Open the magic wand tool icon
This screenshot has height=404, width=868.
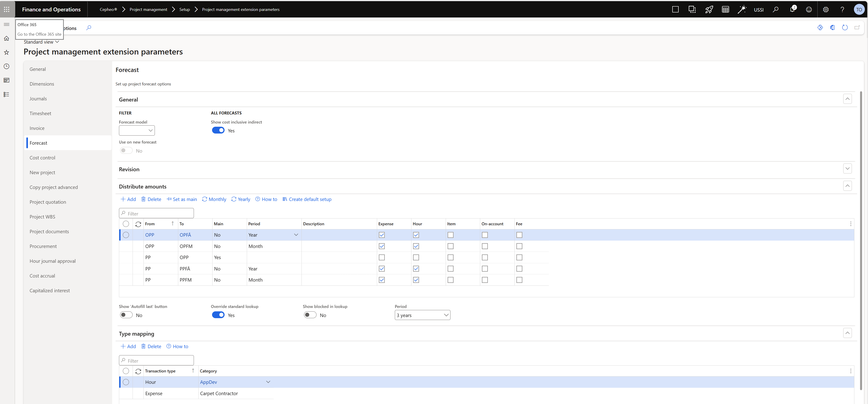(x=742, y=10)
